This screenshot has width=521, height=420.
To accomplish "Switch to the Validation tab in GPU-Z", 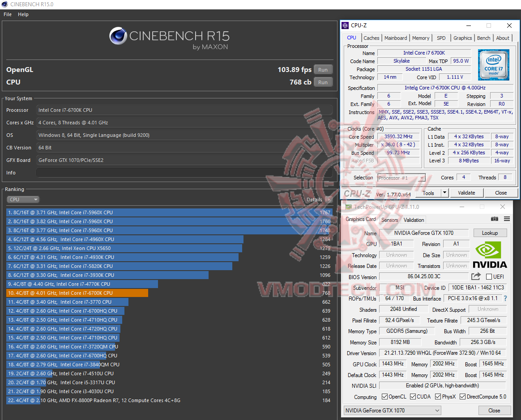I will (x=414, y=220).
